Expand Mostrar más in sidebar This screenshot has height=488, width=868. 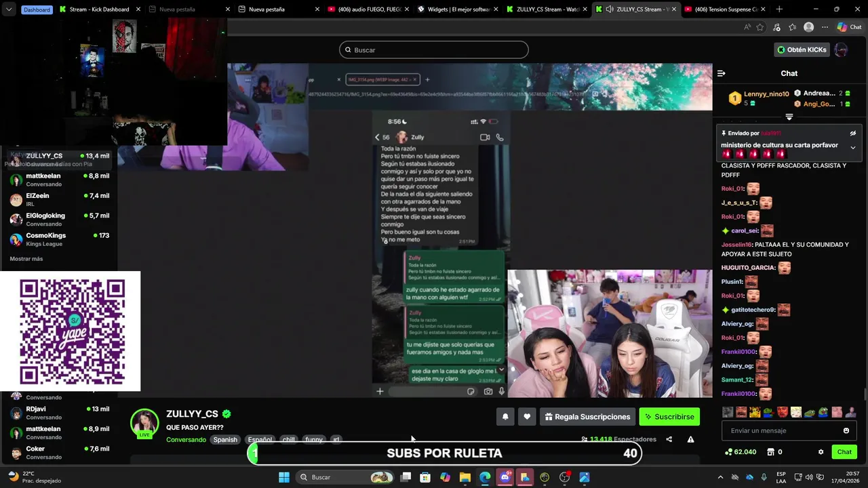coord(26,259)
